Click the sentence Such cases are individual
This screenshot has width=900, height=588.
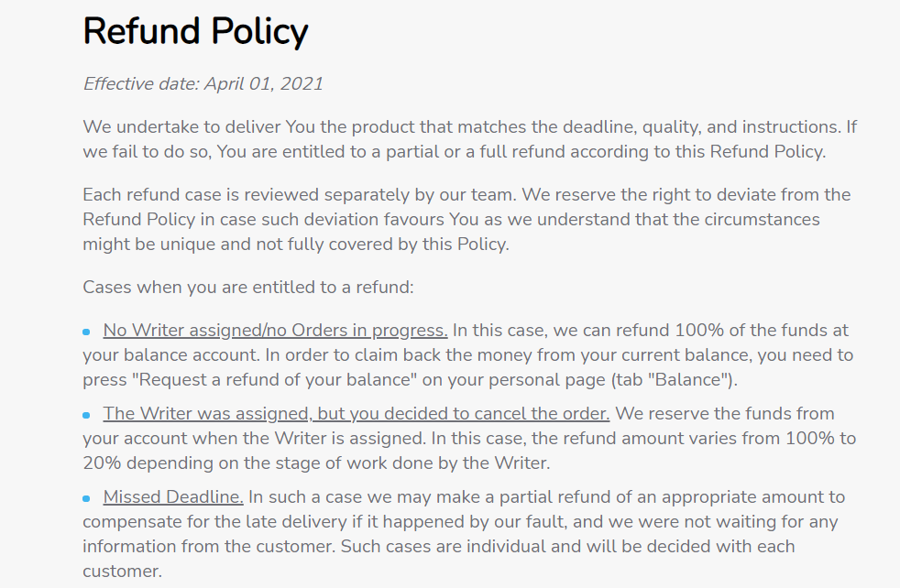(439, 558)
